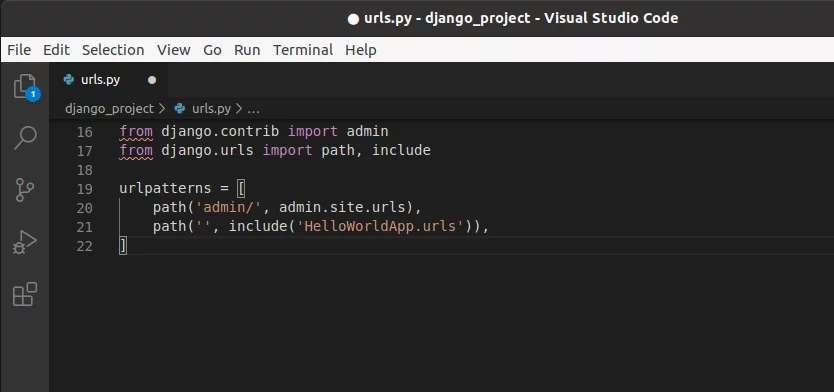Open the Terminal menu
Image resolution: width=834 pixels, height=392 pixels.
point(303,50)
